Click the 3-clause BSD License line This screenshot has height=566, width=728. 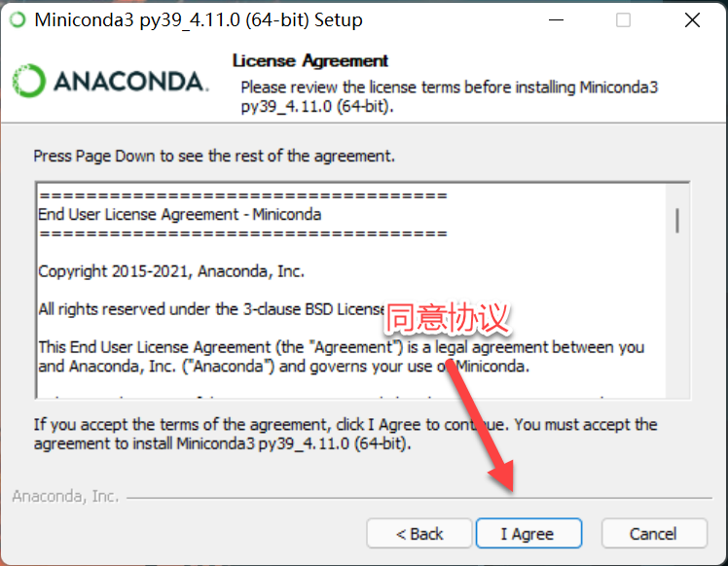(212, 309)
